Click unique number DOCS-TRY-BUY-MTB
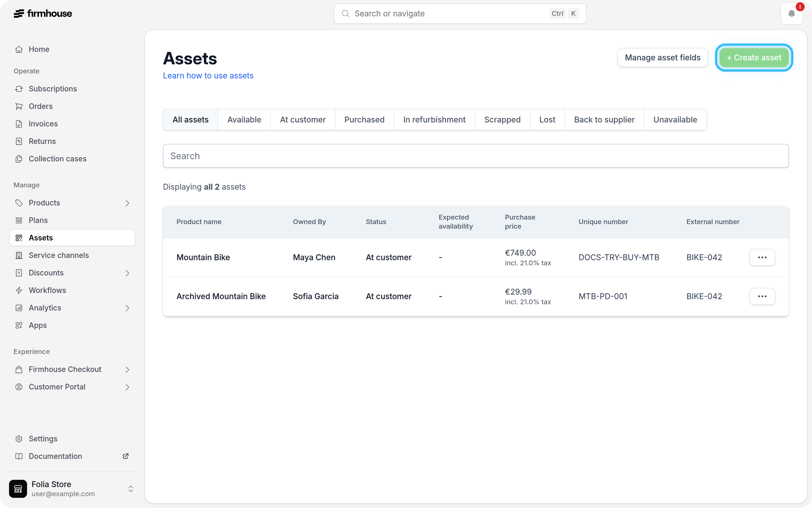This screenshot has width=812, height=508. (x=619, y=257)
